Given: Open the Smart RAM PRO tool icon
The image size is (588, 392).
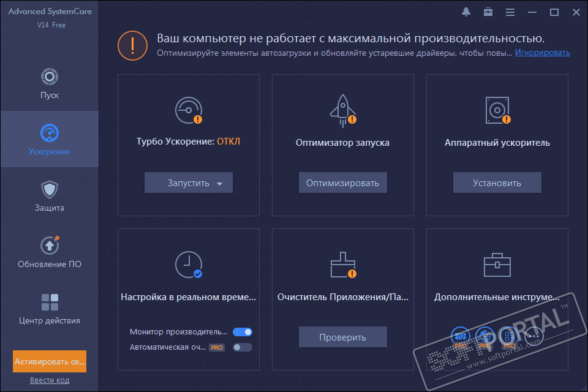Looking at the screenshot, I should coord(460,337).
